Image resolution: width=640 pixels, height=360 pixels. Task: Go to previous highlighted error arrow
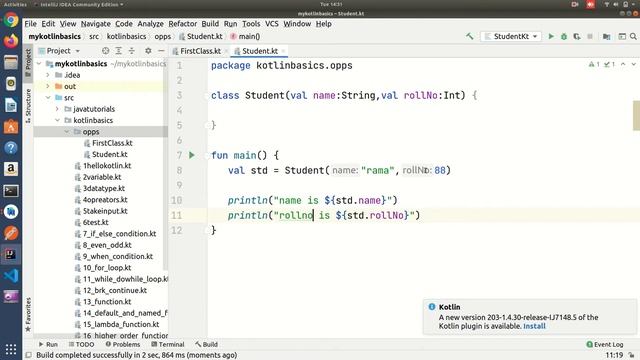(x=623, y=64)
